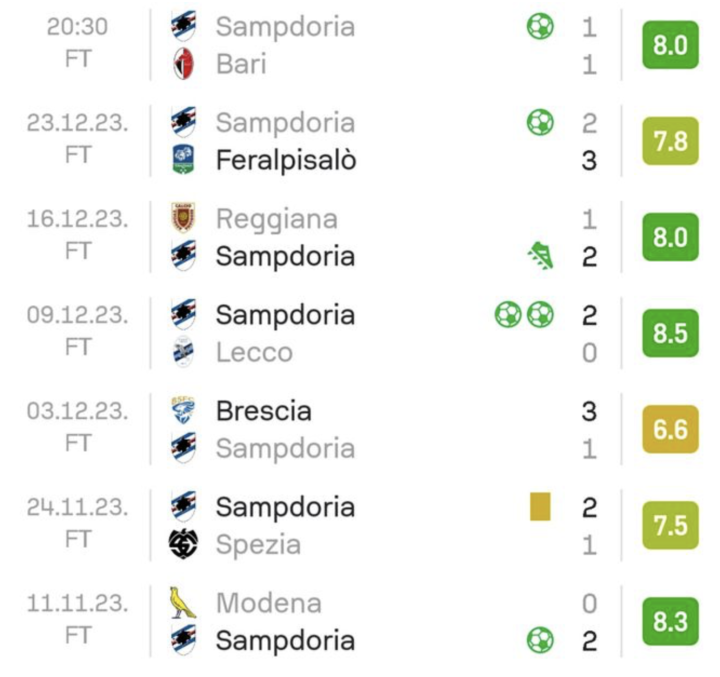Click the Feralpisalò team logo
This screenshot has width=720, height=677.
(183, 160)
